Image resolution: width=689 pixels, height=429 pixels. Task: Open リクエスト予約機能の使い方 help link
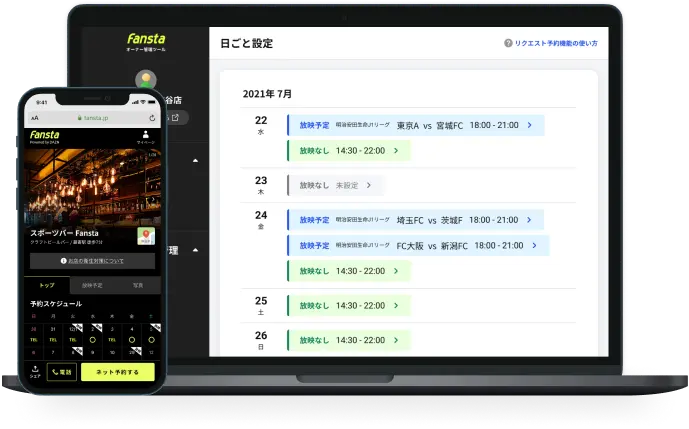point(556,43)
